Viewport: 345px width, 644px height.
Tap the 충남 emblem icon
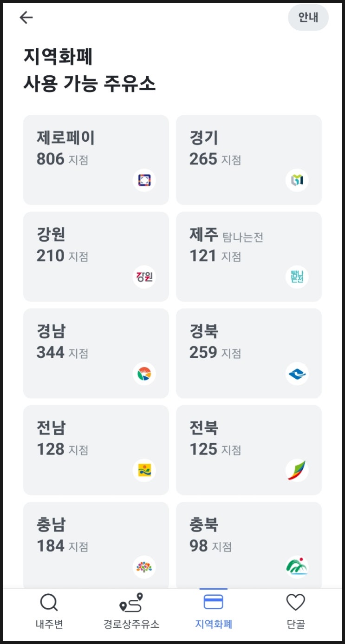click(144, 567)
